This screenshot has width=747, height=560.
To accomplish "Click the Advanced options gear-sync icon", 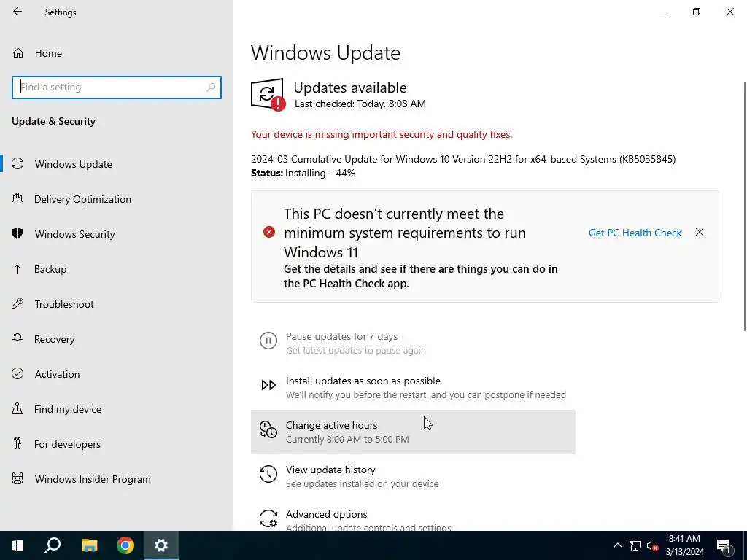I will click(268, 518).
